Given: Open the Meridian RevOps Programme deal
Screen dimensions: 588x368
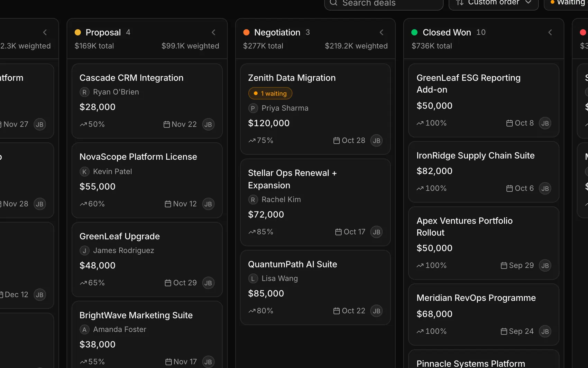Looking at the screenshot, I should click(x=484, y=314).
